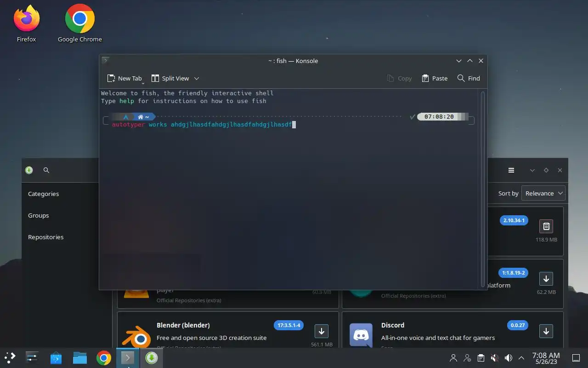Open System Settings from the taskbar

coord(32,357)
